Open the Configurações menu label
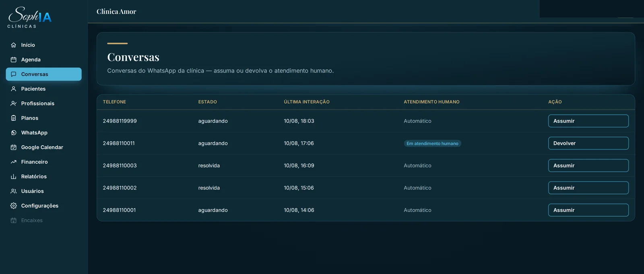The image size is (644, 274). [x=39, y=206]
